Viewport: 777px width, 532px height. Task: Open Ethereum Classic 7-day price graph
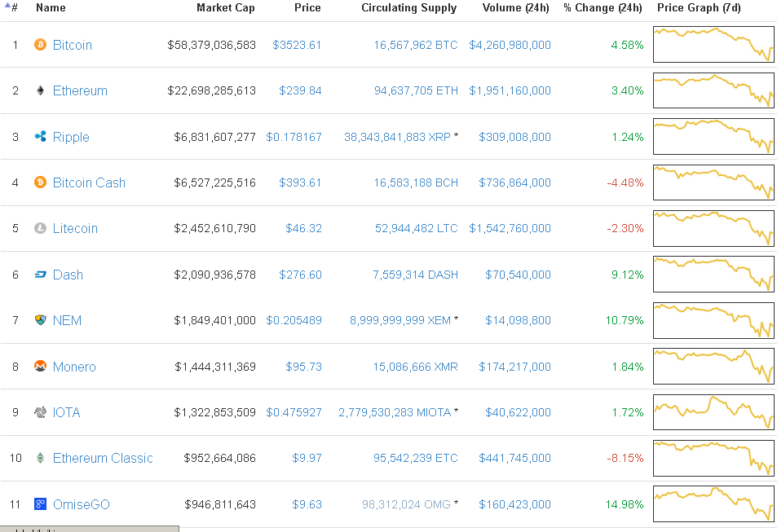click(713, 458)
